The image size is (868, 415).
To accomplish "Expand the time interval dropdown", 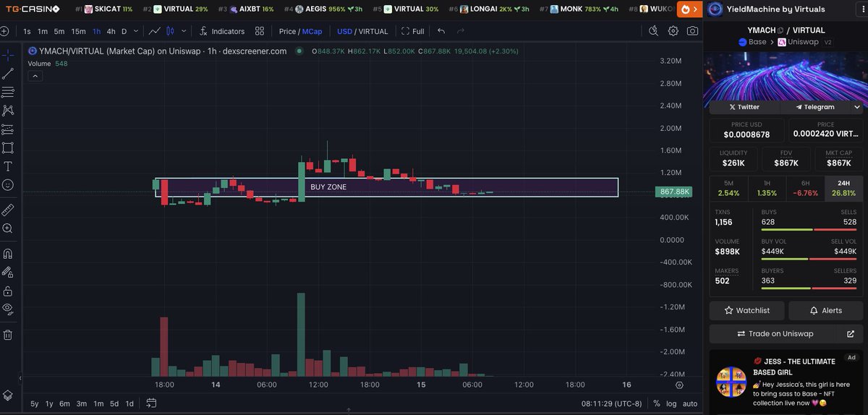I will 137,31.
